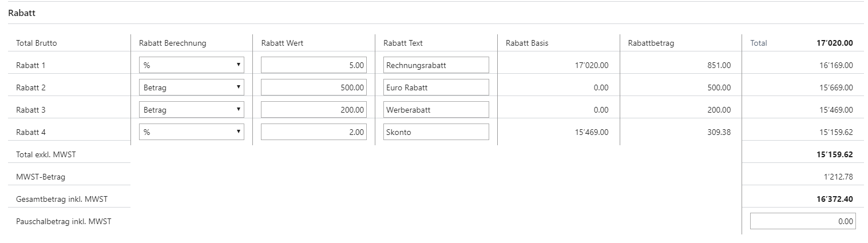Click the Rabatt Text column header
This screenshot has height=243, width=868.
point(403,43)
